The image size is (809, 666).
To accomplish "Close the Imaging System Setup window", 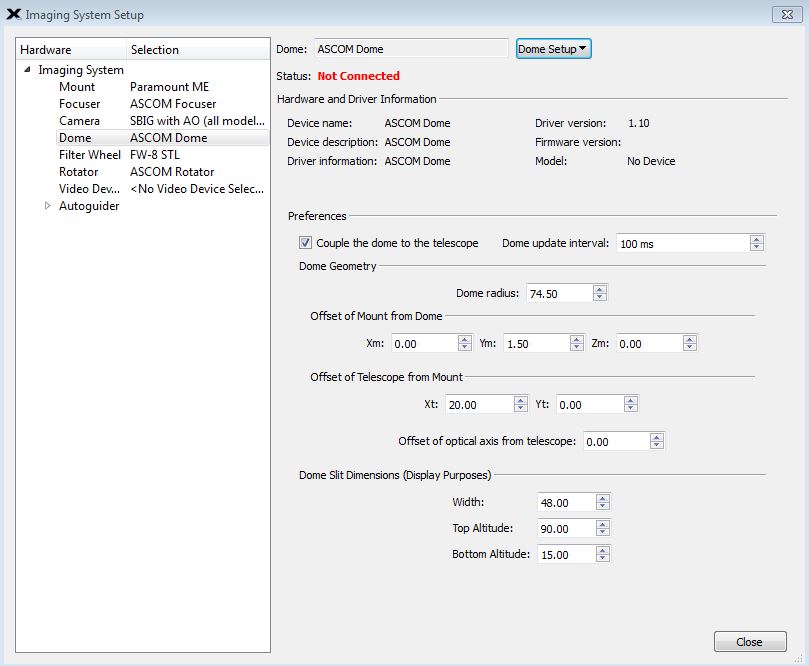I will (x=787, y=14).
